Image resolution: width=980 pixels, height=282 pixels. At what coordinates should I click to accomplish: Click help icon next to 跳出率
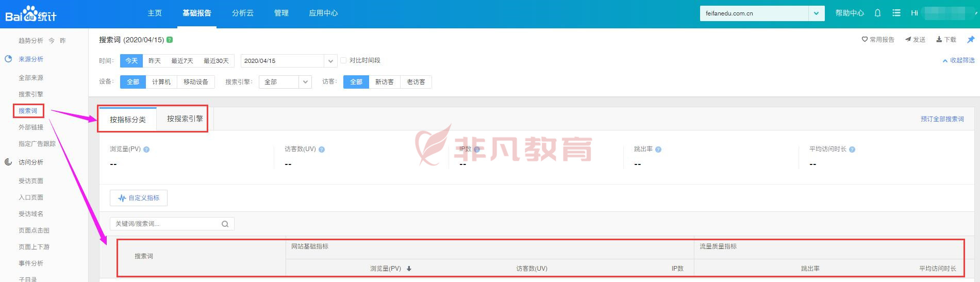pyautogui.click(x=658, y=150)
